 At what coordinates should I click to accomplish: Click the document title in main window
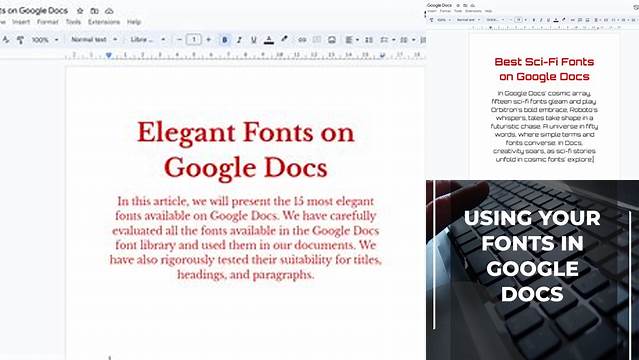click(34, 11)
